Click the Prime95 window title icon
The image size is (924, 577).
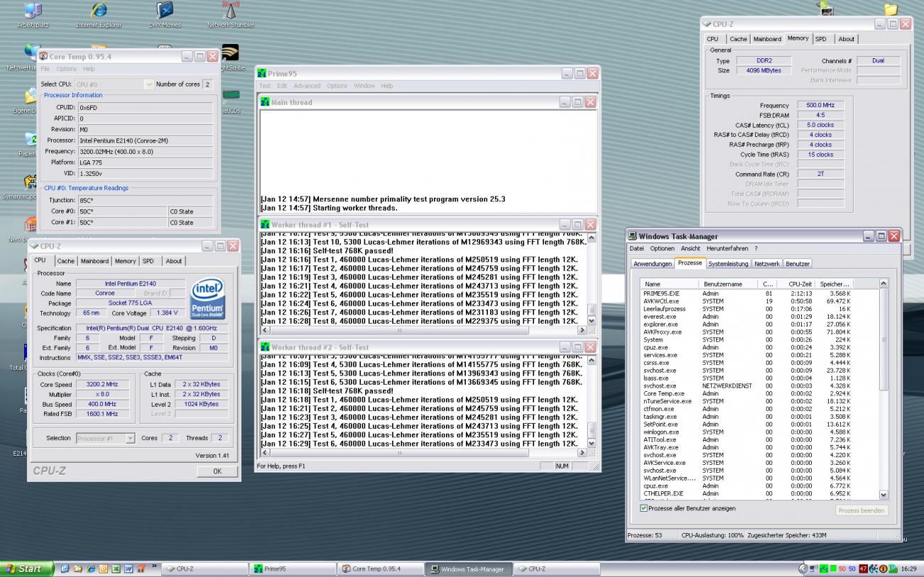pos(261,73)
